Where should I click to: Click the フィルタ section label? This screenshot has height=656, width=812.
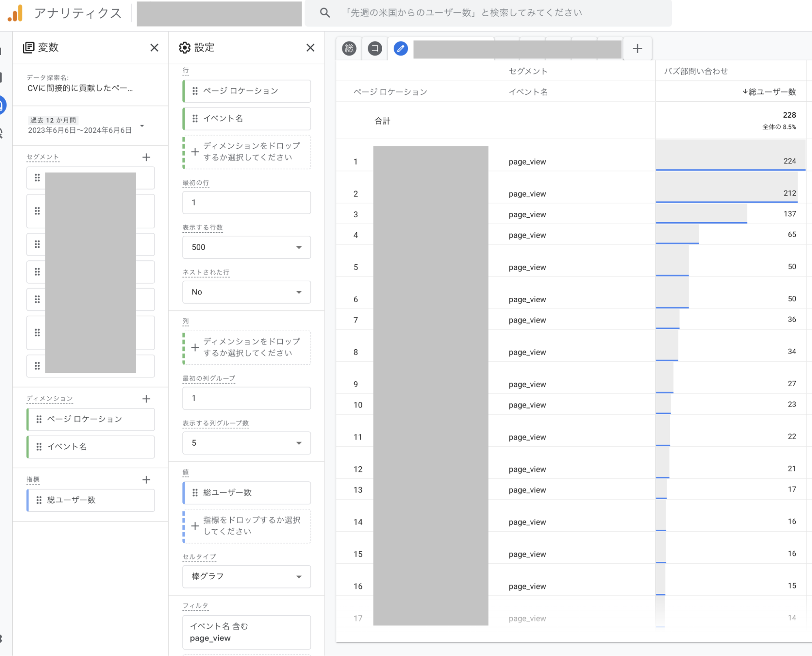(x=195, y=606)
